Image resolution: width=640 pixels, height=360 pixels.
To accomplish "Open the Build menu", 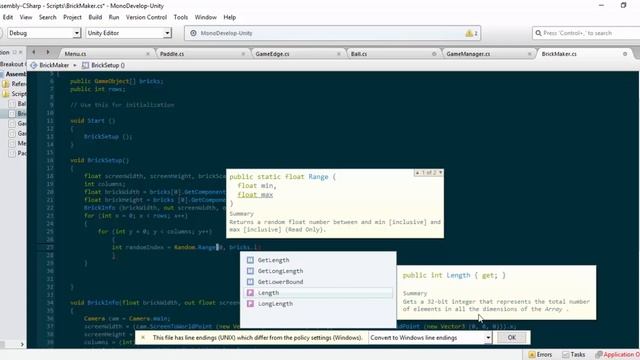I will 95,17.
